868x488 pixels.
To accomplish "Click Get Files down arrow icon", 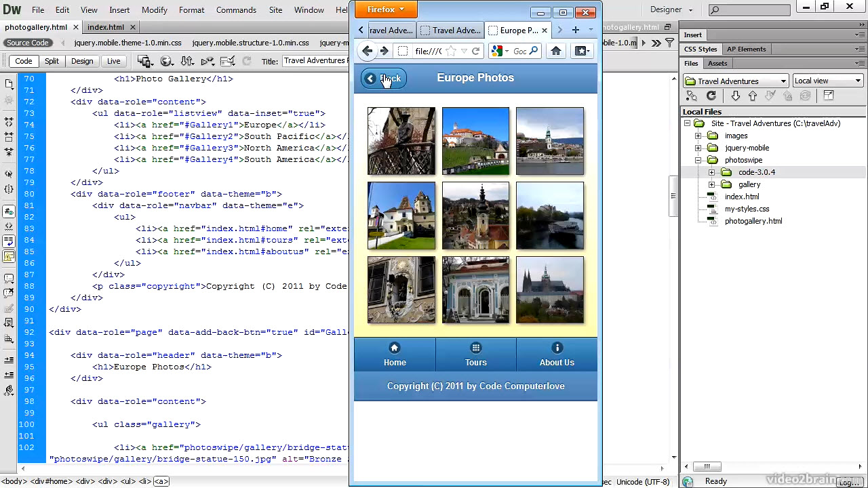I will (735, 96).
